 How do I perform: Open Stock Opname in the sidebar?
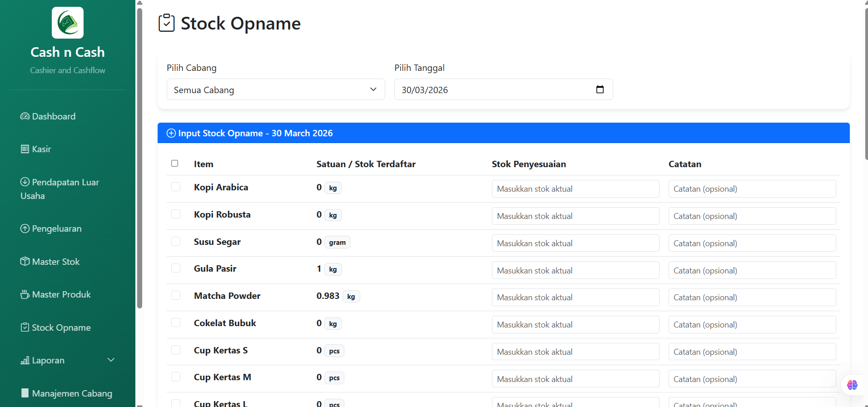click(x=61, y=328)
